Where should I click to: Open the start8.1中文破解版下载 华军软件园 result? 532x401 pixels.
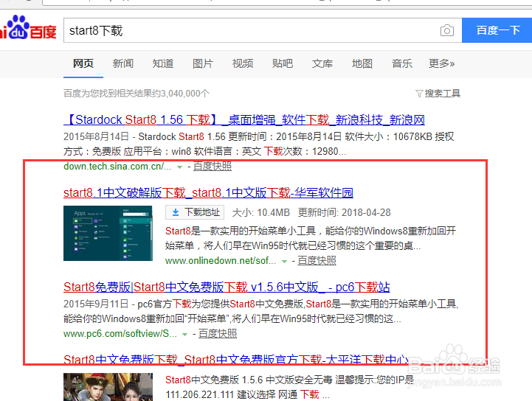pyautogui.click(x=208, y=192)
